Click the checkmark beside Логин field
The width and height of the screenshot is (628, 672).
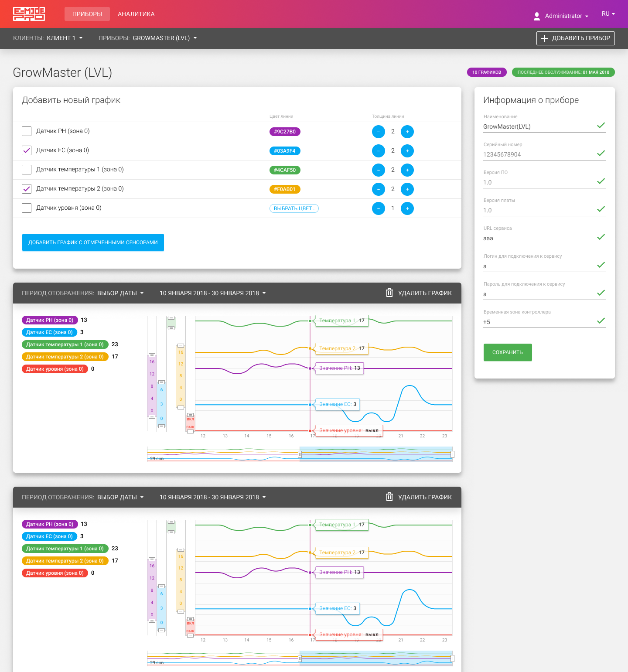click(x=601, y=265)
